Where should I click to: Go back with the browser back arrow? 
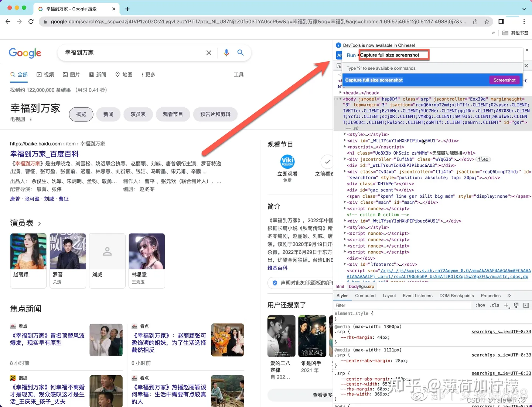click(x=8, y=21)
